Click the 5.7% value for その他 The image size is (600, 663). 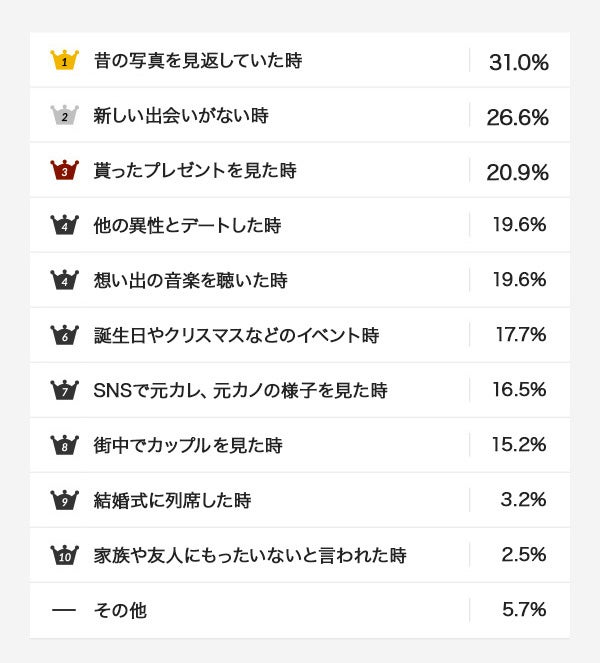[x=524, y=610]
